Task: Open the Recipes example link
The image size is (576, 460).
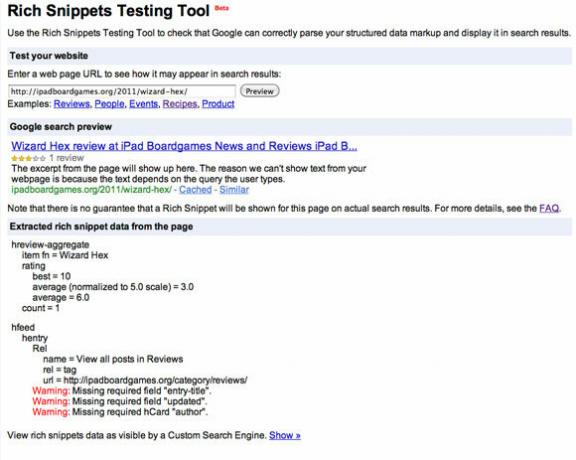Action: 180,104
